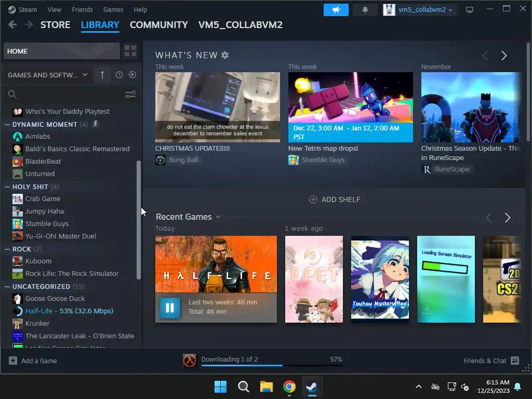Show ready-to-play games filter icon
Screen dimensions: 532x399
point(132,75)
